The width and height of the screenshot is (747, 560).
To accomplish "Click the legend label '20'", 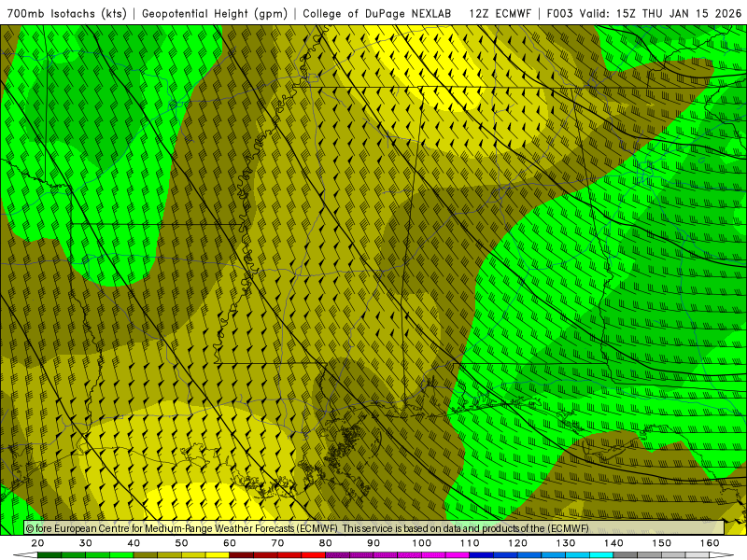I will [37, 543].
